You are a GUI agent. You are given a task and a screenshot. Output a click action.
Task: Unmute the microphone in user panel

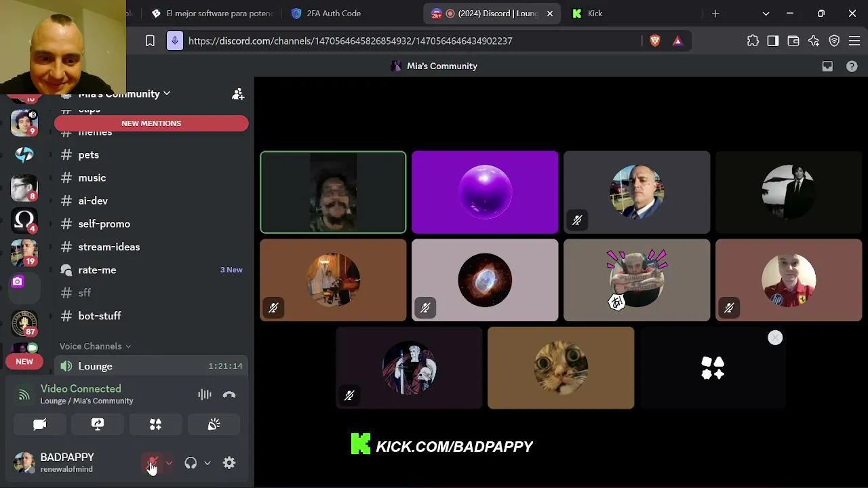pyautogui.click(x=153, y=463)
